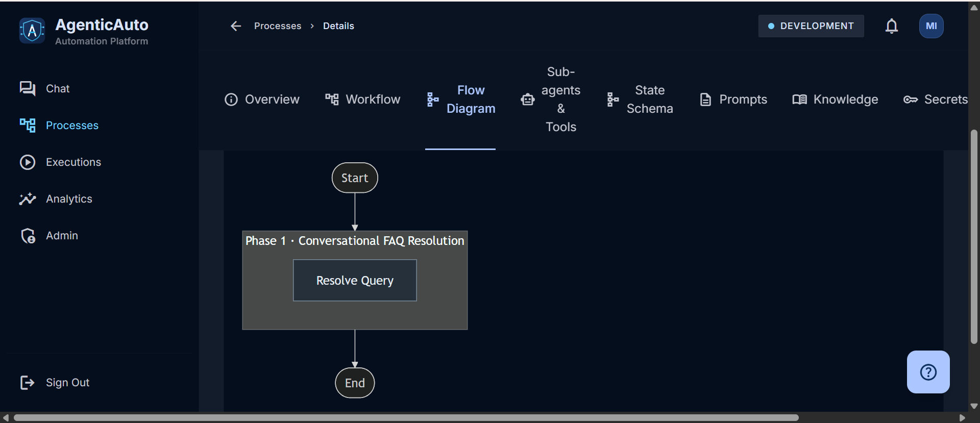Image resolution: width=980 pixels, height=423 pixels.
Task: Click the Phase 1 Conversational FAQ Resolution title
Action: [x=355, y=241]
